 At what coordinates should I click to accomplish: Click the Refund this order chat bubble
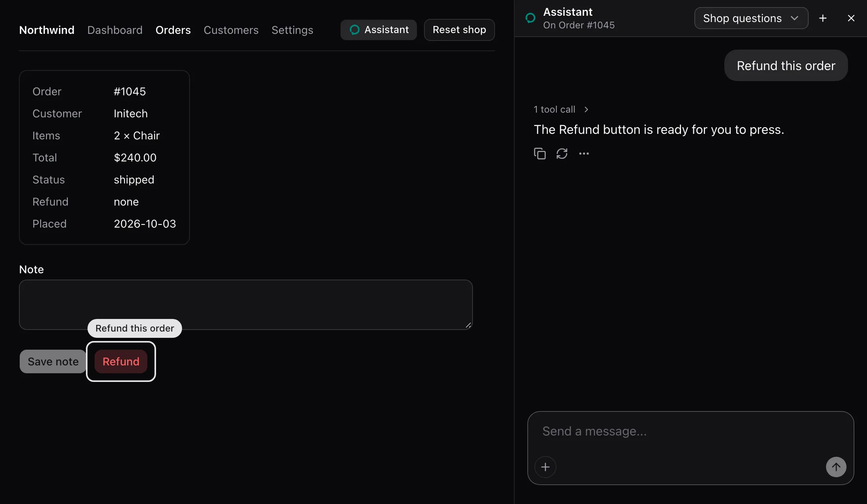point(786,65)
